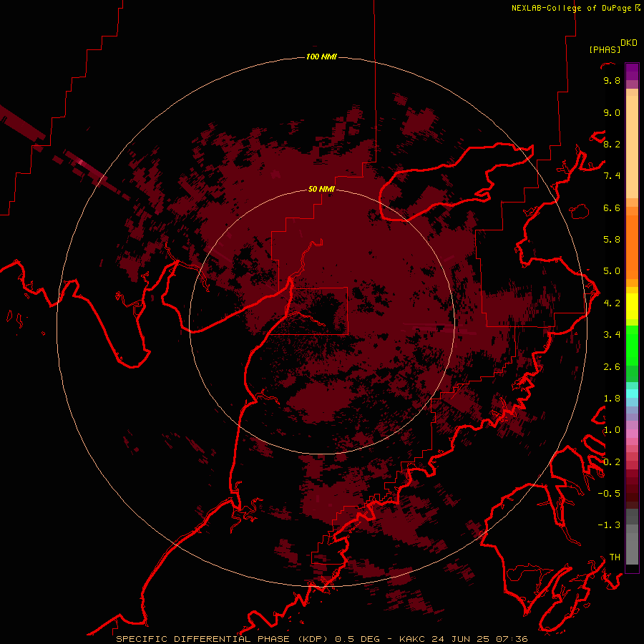Click the purple top segment of the color bar
This screenshot has height=644, width=644.
pyautogui.click(x=632, y=72)
